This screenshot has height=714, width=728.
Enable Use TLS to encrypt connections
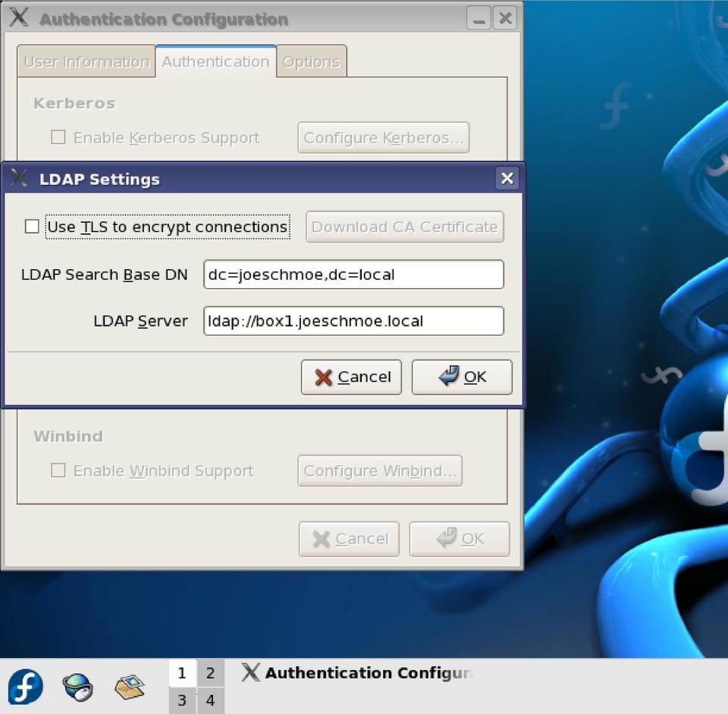(x=32, y=227)
